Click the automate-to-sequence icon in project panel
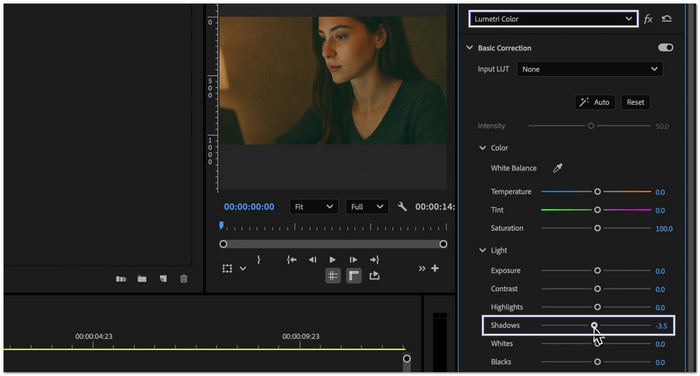This screenshot has height=376, width=700. (x=121, y=279)
